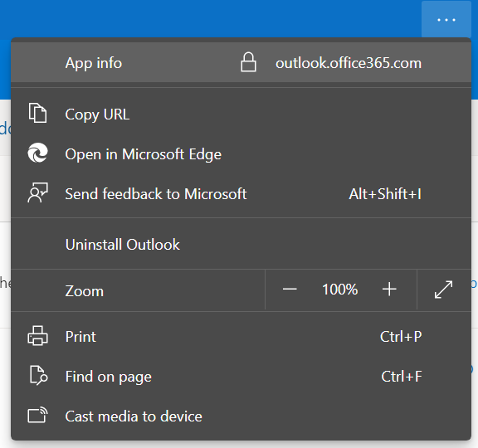
Task: Choose Open in Microsoft Edge
Action: 241,154
